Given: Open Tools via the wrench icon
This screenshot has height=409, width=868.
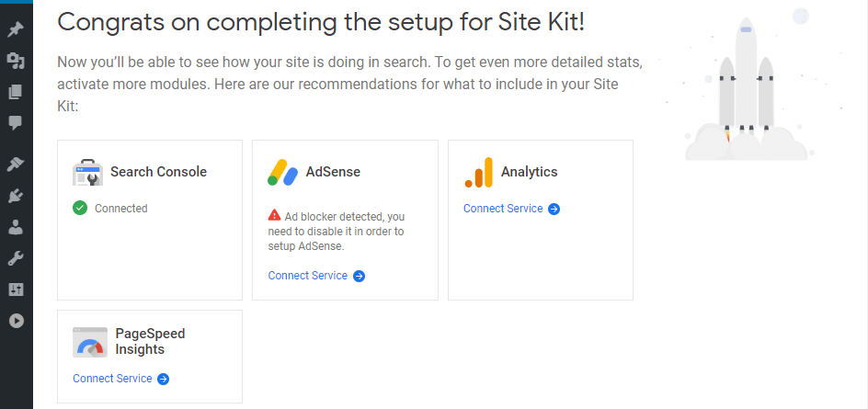Looking at the screenshot, I should point(16,258).
